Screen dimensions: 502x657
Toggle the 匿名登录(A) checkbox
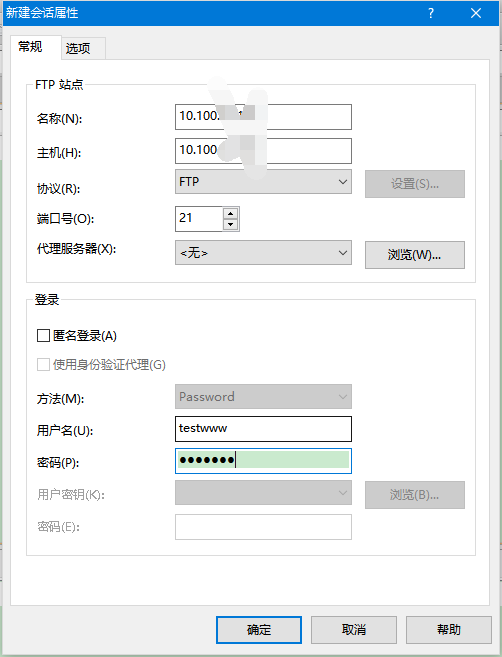(43, 336)
